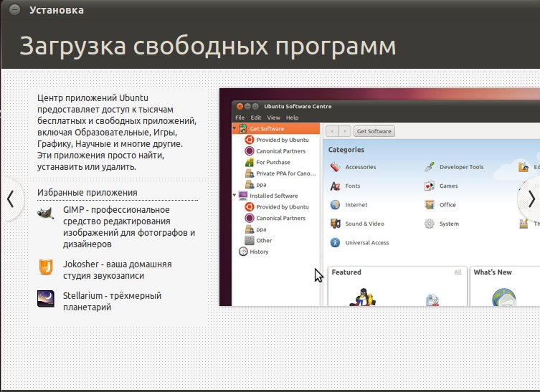Click the Jokosher application icon

pyautogui.click(x=45, y=267)
